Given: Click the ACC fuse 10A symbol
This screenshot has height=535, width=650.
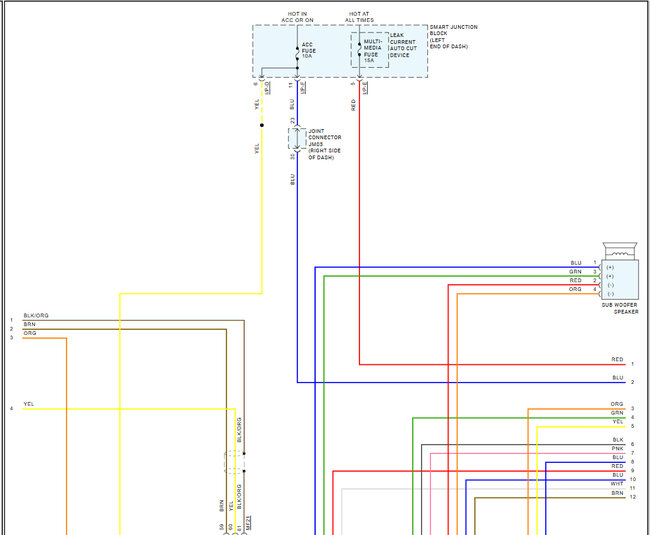Looking at the screenshot, I should tap(297, 54).
